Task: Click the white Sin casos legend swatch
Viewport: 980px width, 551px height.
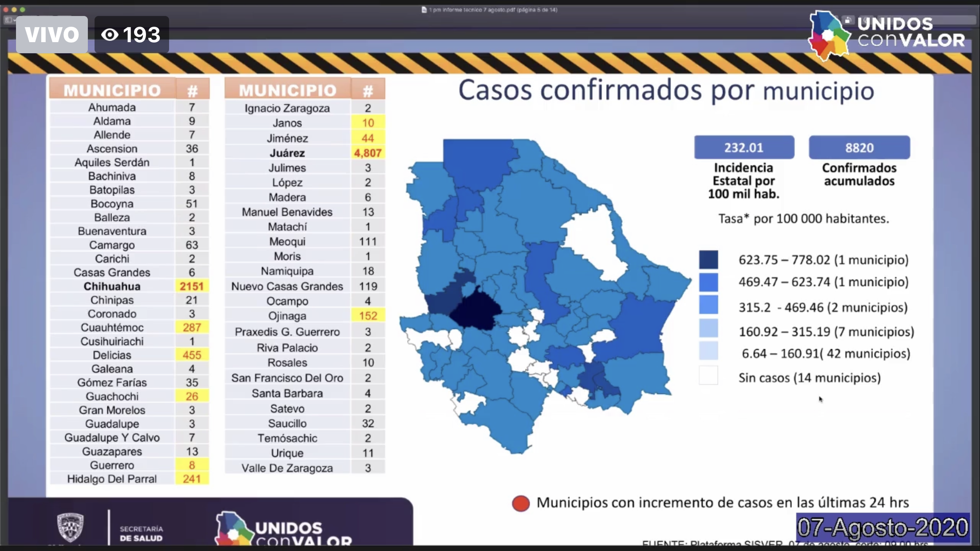Action: click(x=708, y=375)
